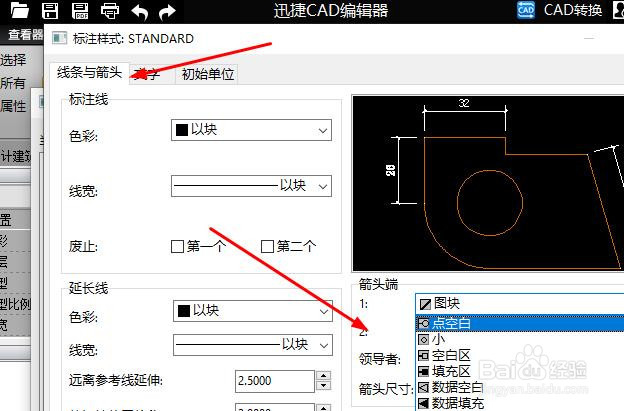Viewport: 624px width, 411px height.
Task: Open file using the folder icon
Action: point(20,10)
